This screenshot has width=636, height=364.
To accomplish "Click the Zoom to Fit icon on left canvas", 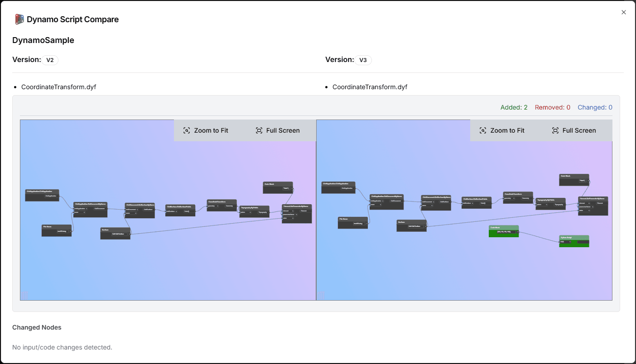I will (187, 130).
